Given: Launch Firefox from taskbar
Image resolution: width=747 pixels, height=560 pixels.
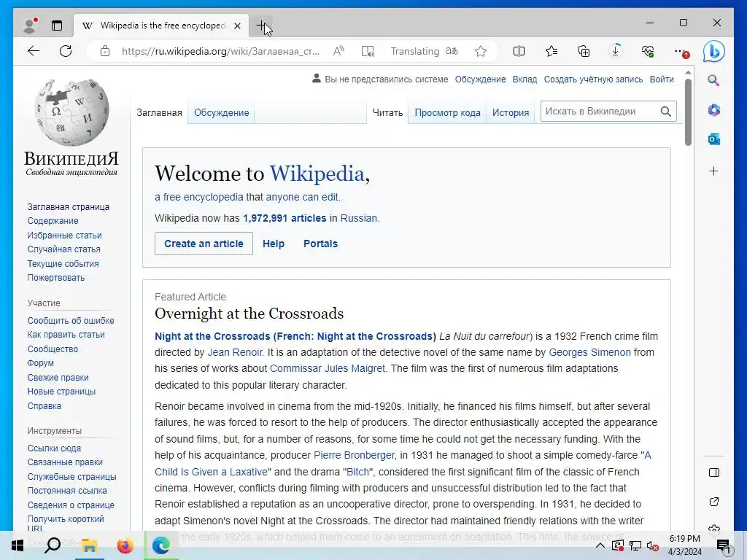Looking at the screenshot, I should point(125,545).
